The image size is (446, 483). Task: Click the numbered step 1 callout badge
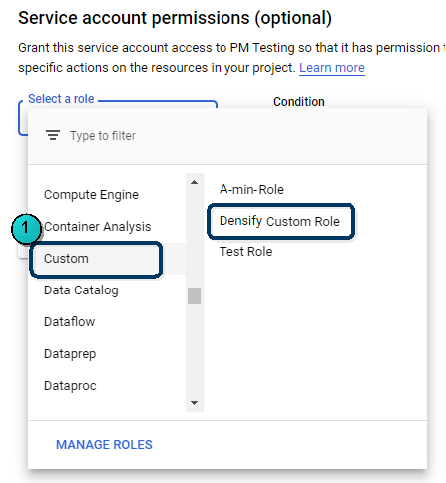26,229
